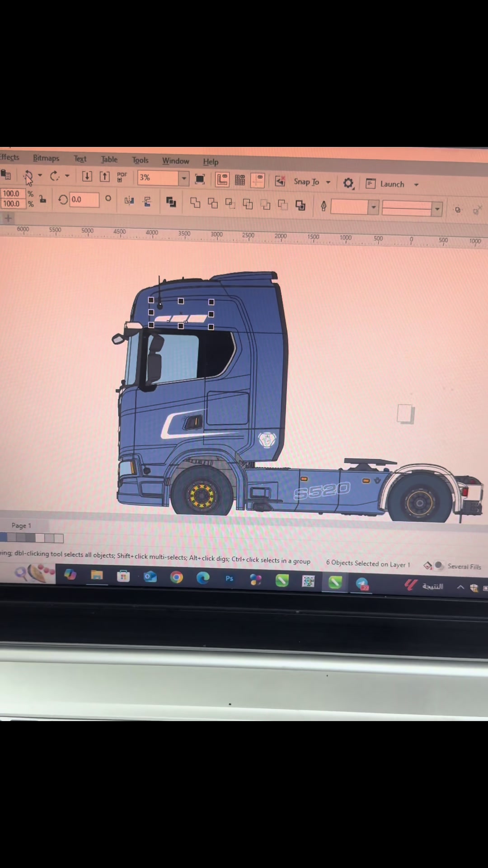Image resolution: width=488 pixels, height=868 pixels.
Task: Click the rotation angle circular-arrow icon
Action: click(63, 199)
